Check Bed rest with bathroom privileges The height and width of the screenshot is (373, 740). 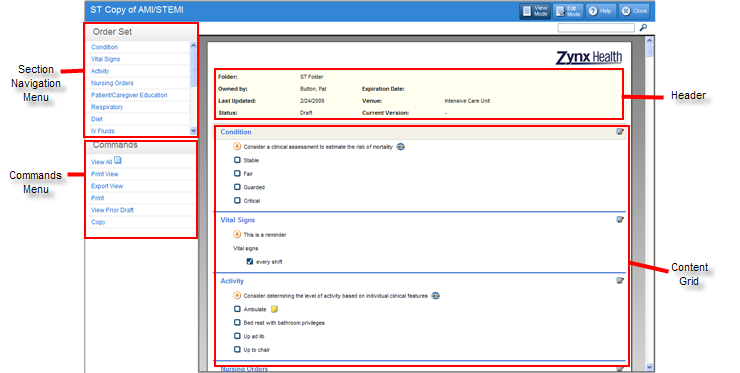[237, 322]
